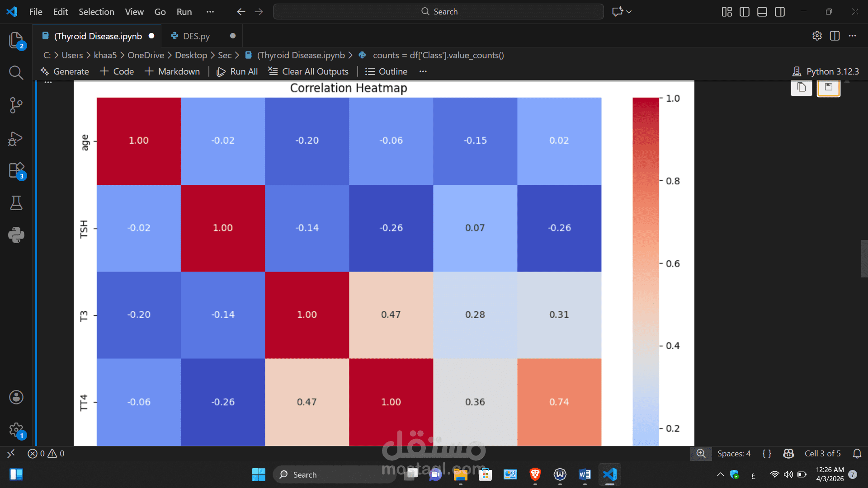Screen dimensions: 868x488
Task: Toggle the bottom panel layout
Action: pos(762,12)
